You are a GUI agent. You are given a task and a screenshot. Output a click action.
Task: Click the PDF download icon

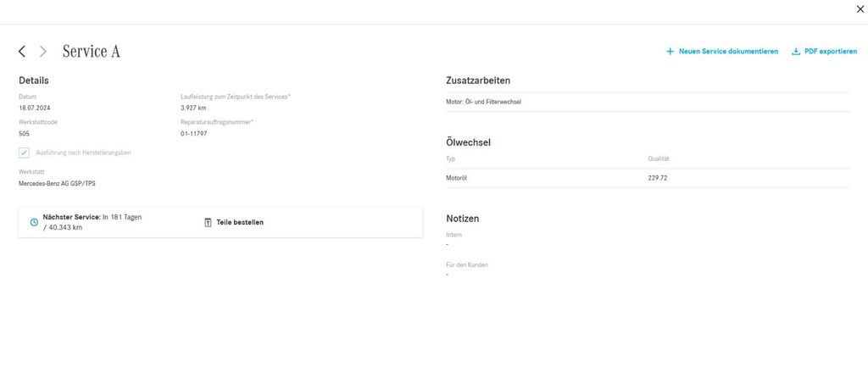coord(796,52)
